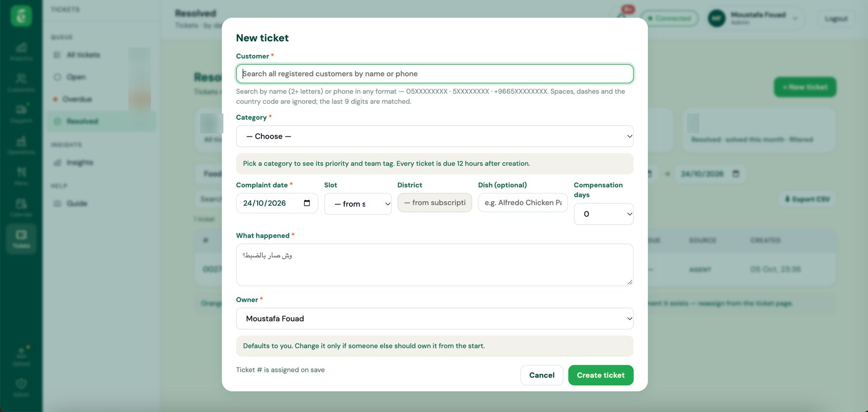Screen dimensions: 868x412
Task: Click the "New ticket" dialog heading
Action: coord(262,38)
